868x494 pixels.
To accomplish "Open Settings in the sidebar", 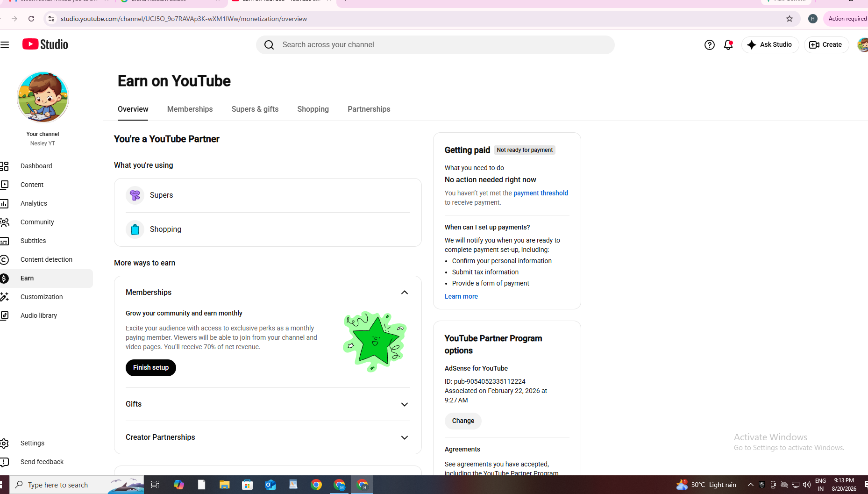I will tap(46, 443).
